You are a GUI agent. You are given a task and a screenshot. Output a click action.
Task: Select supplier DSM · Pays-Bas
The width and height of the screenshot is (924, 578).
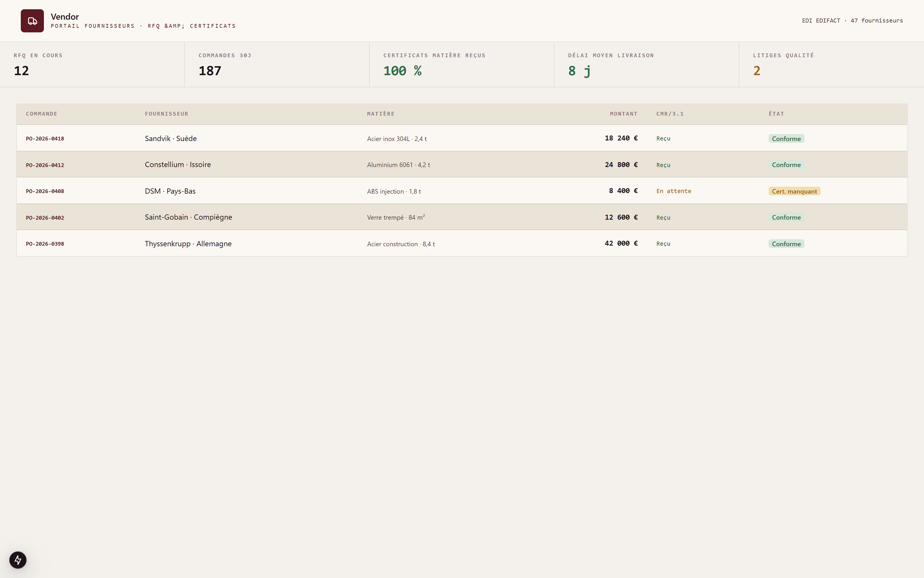170,191
